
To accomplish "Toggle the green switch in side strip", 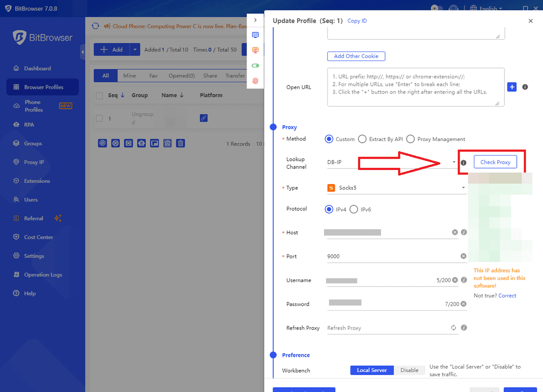I will click(x=255, y=66).
